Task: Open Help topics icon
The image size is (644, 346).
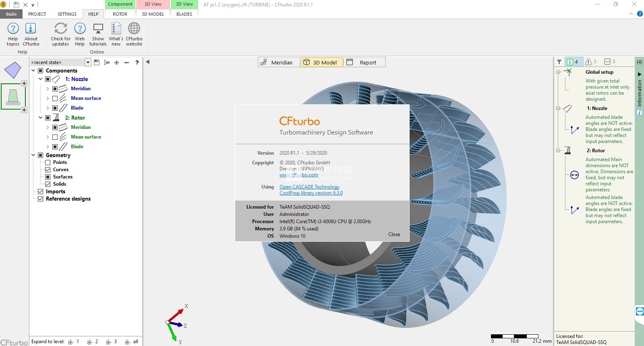Action: point(13,29)
